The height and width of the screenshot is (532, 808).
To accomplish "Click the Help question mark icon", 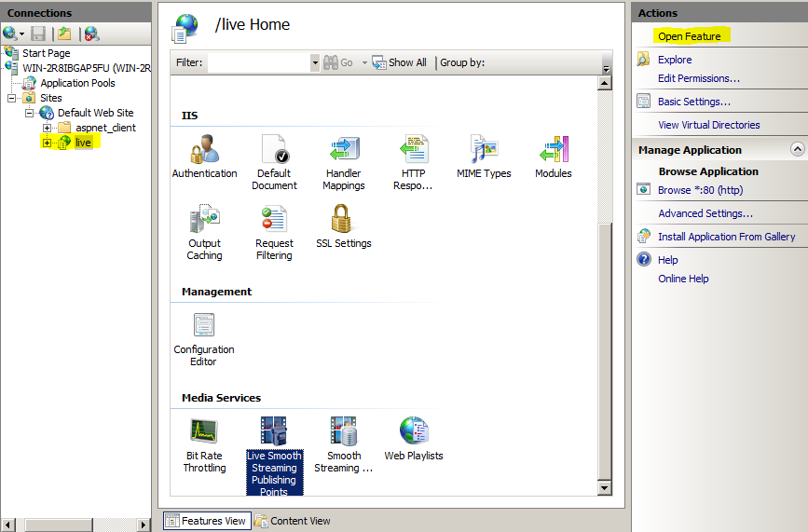I will (644, 259).
